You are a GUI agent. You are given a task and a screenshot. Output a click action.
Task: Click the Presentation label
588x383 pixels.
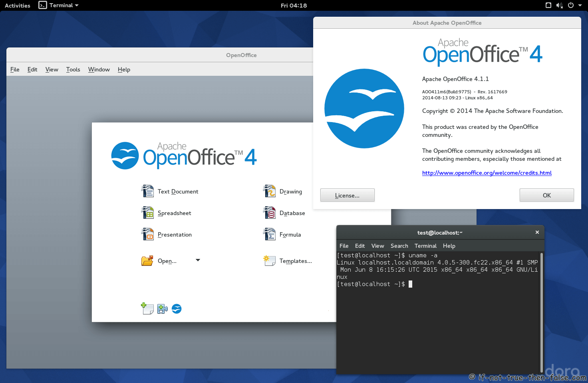(175, 235)
